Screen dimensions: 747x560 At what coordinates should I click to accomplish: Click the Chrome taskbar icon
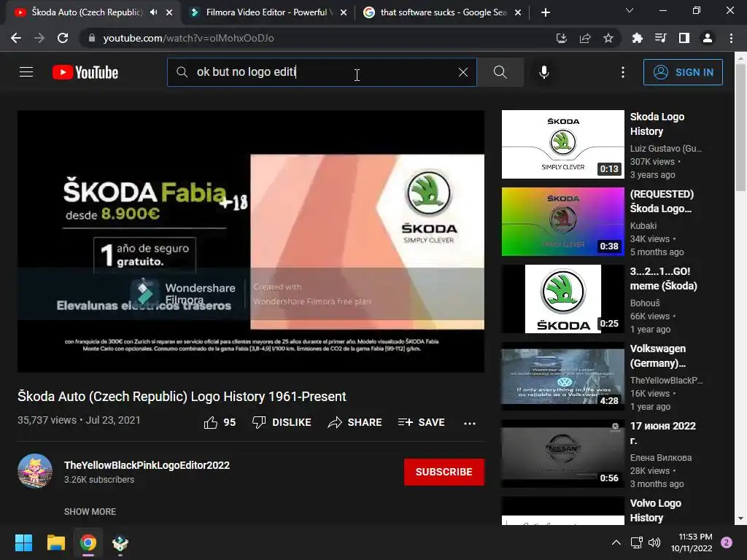coord(88,542)
